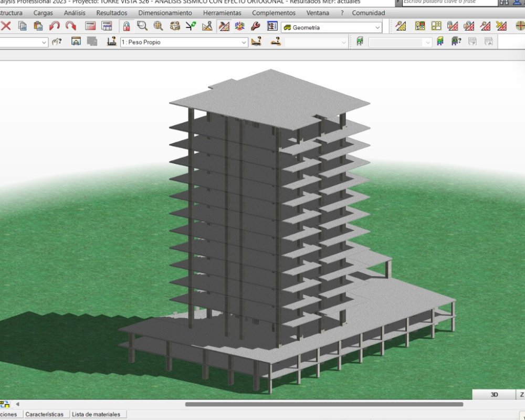The image size is (525, 420).
Task: Toggle the red padlock lock icon
Action: (x=126, y=26)
